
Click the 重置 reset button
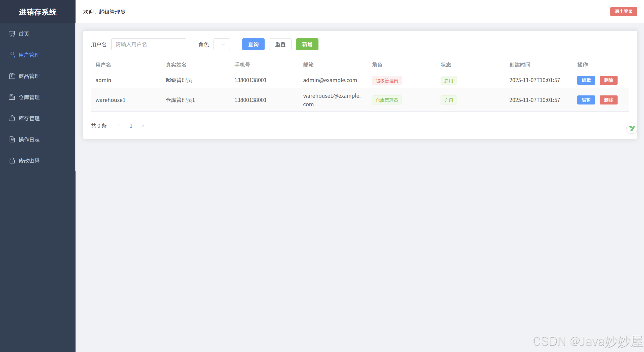point(280,44)
